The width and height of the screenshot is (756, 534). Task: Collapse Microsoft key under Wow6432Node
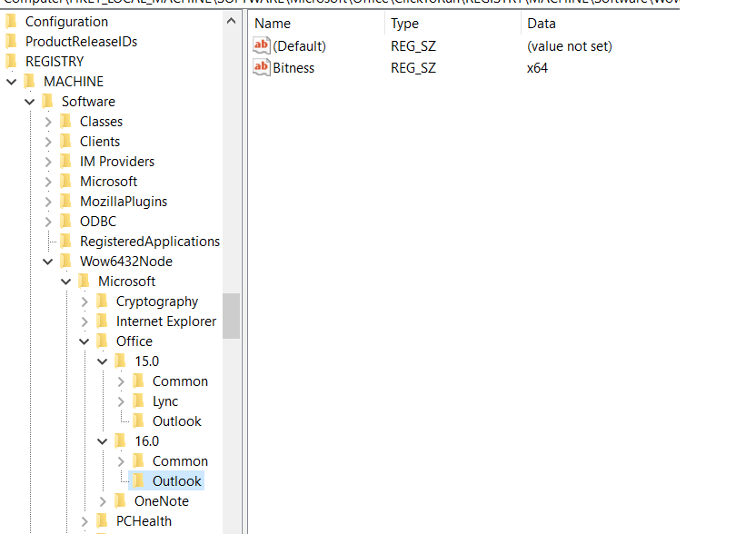click(x=66, y=282)
